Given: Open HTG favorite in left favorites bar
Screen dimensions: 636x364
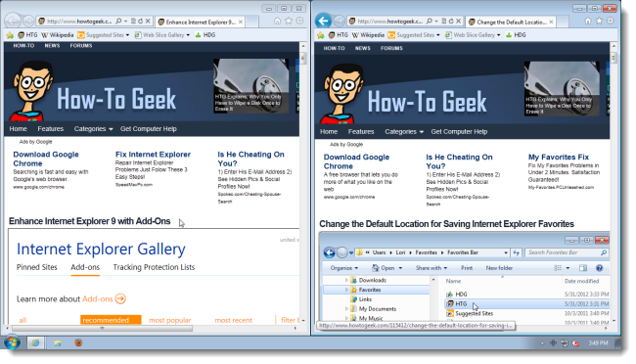Looking at the screenshot, I should (x=27, y=35).
